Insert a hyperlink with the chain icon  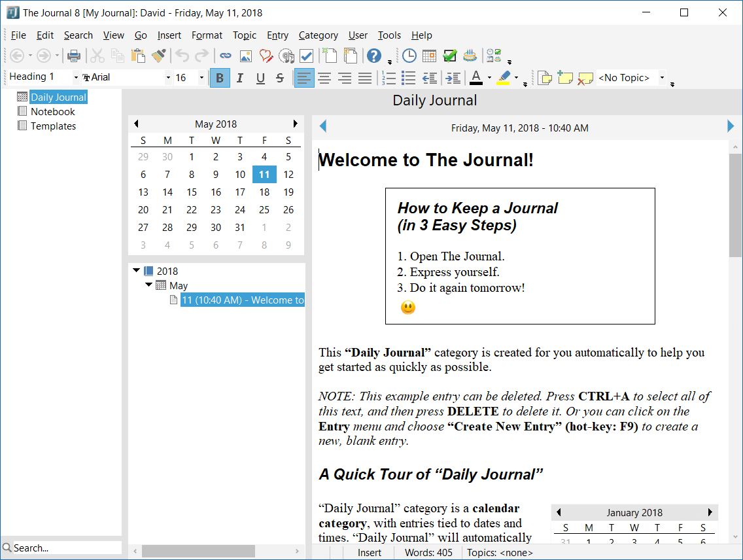click(x=226, y=56)
